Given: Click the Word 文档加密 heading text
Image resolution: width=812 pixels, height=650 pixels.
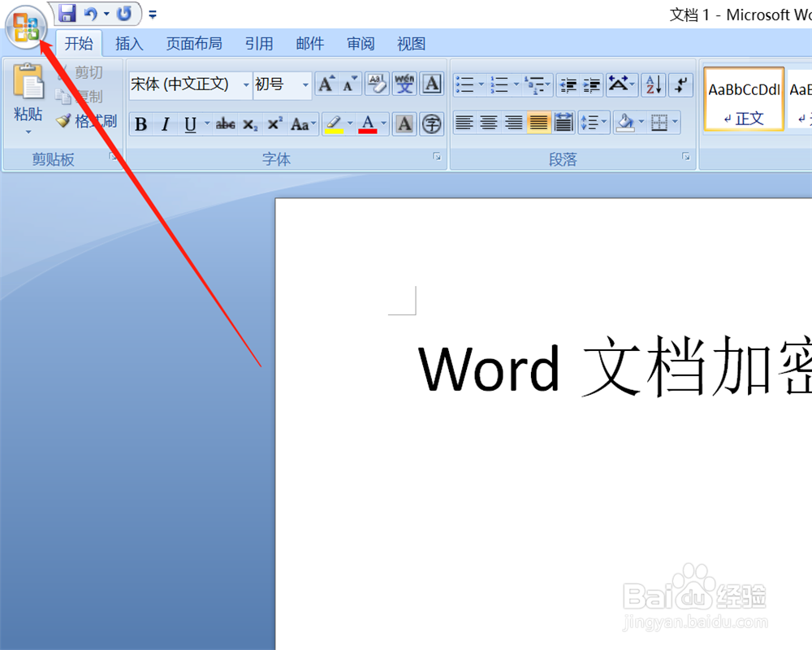Looking at the screenshot, I should pos(615,368).
